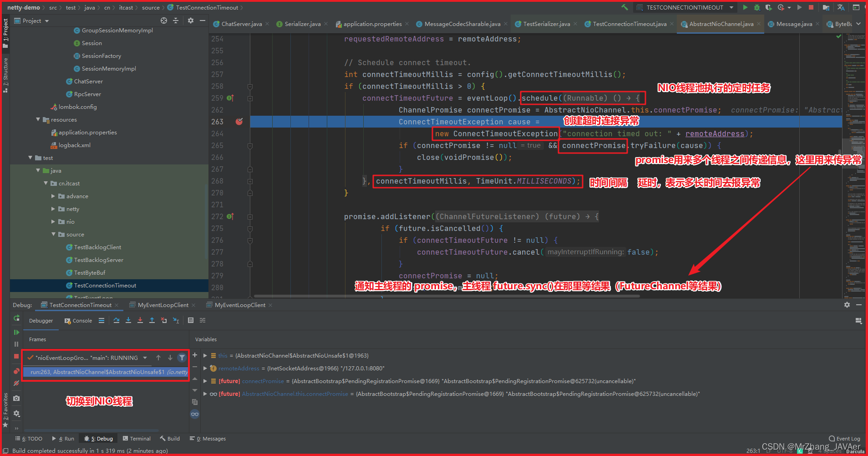This screenshot has height=456, width=868.
Task: Click Step Into in debugger toolbar
Action: 128,320
